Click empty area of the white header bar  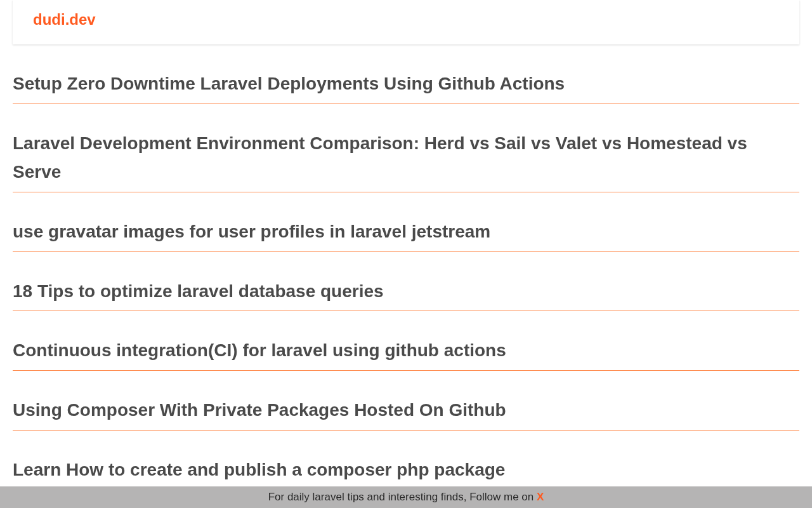click(444, 22)
